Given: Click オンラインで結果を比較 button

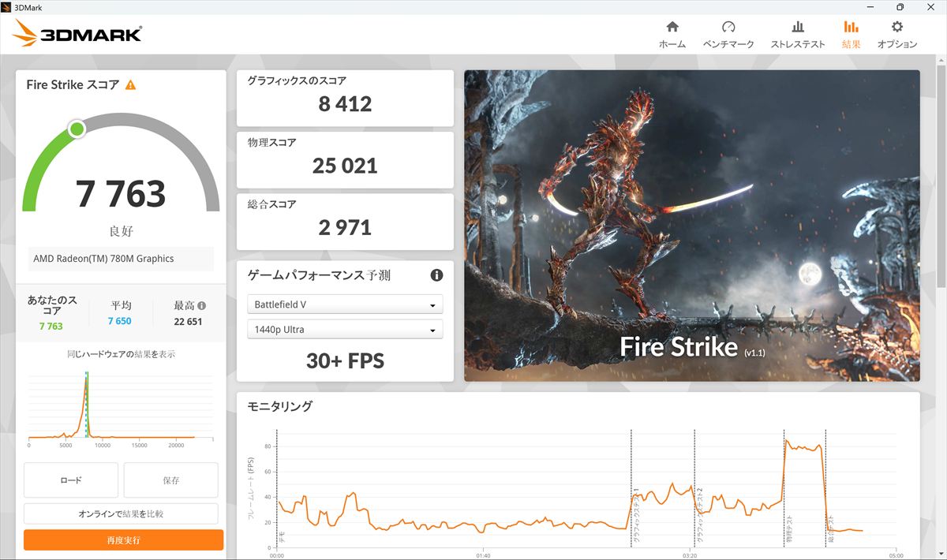Looking at the screenshot, I should 121,513.
